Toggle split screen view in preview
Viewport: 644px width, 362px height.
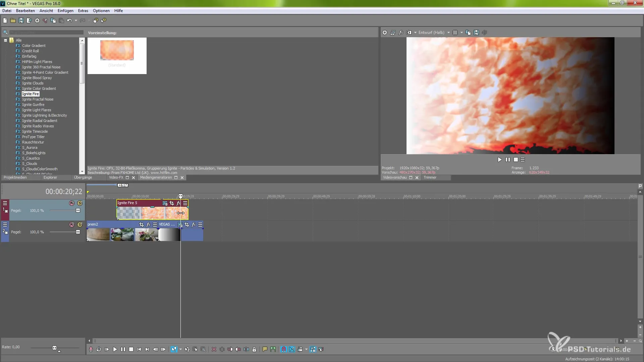pyautogui.click(x=409, y=33)
